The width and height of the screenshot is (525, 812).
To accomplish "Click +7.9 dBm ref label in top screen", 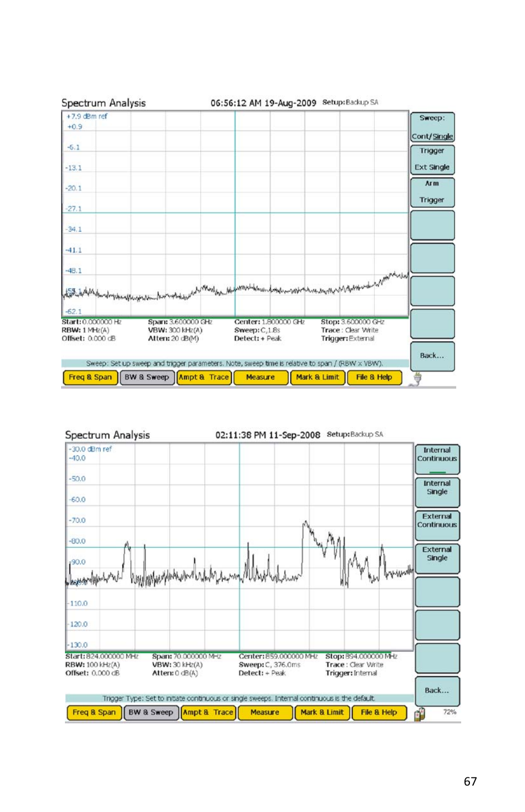I will tap(87, 117).
